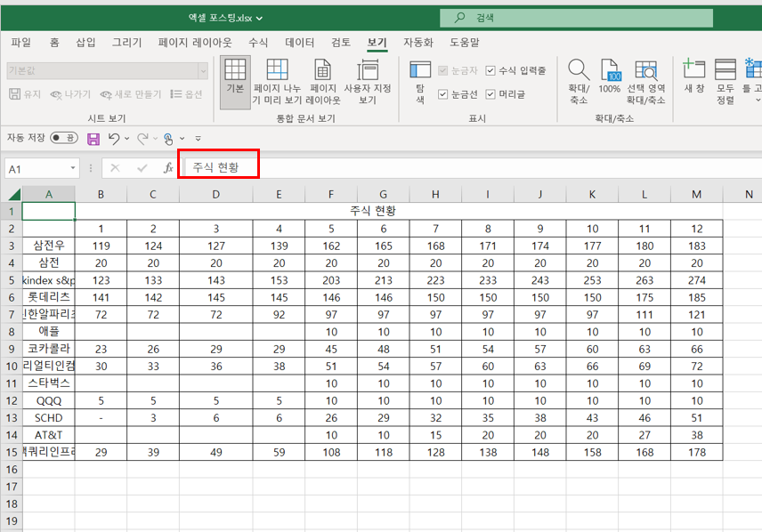Image resolution: width=762 pixels, height=532 pixels.
Task: Open the undo history dropdown arrow
Action: (126, 139)
